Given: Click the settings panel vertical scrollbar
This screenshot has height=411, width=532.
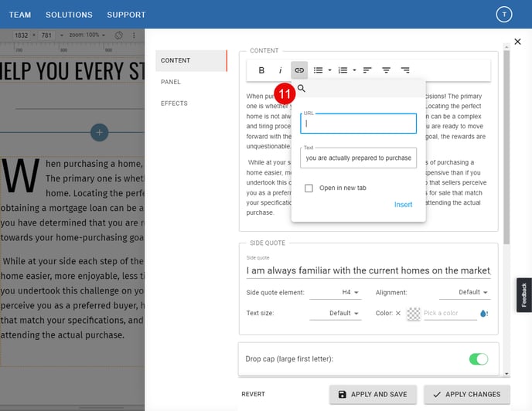Looking at the screenshot, I should (x=506, y=148).
